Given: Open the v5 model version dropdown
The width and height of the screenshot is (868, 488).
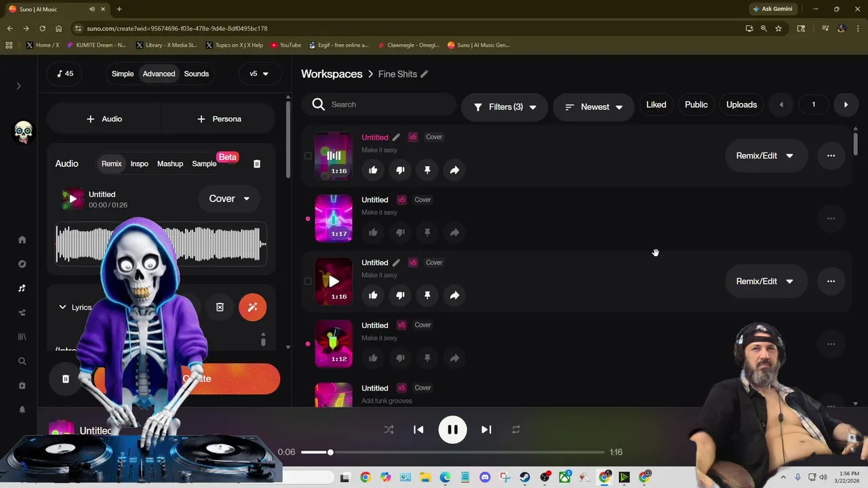Looking at the screenshot, I should click(259, 74).
